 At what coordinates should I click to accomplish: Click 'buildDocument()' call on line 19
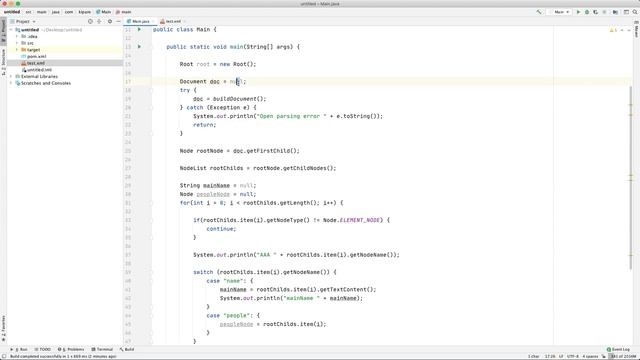(239, 99)
